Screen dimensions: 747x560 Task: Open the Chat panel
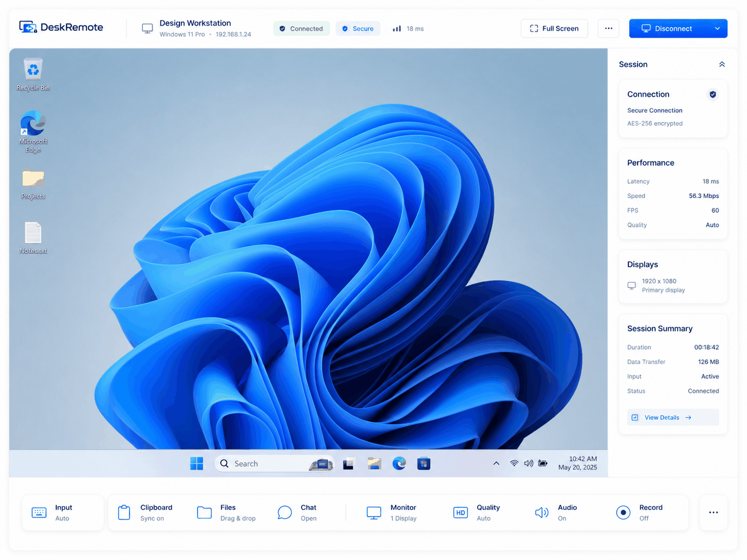click(298, 513)
